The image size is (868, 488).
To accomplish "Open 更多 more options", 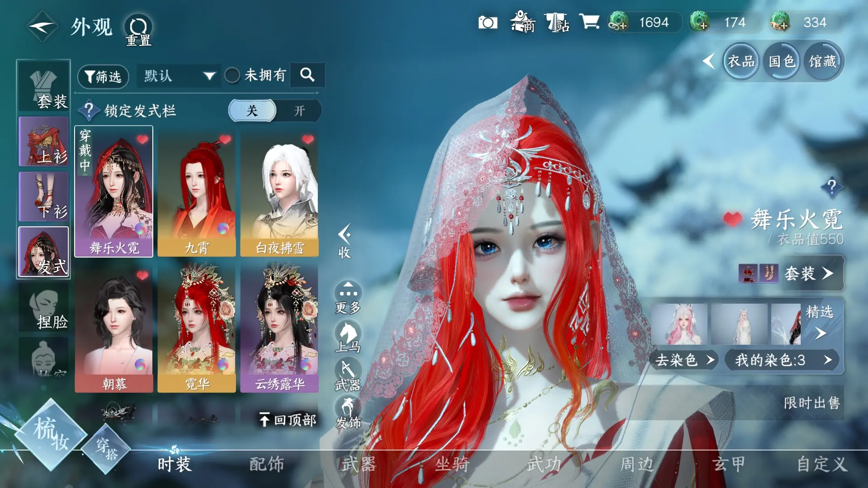I will (348, 297).
